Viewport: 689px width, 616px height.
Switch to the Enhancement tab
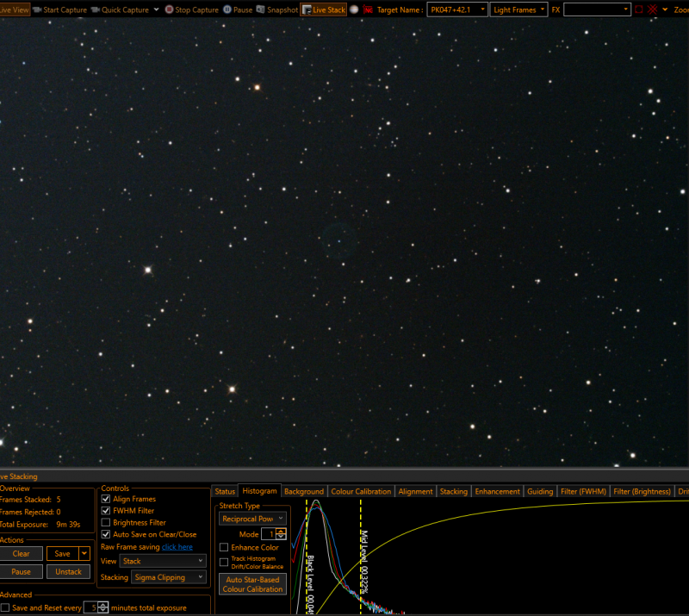click(498, 491)
